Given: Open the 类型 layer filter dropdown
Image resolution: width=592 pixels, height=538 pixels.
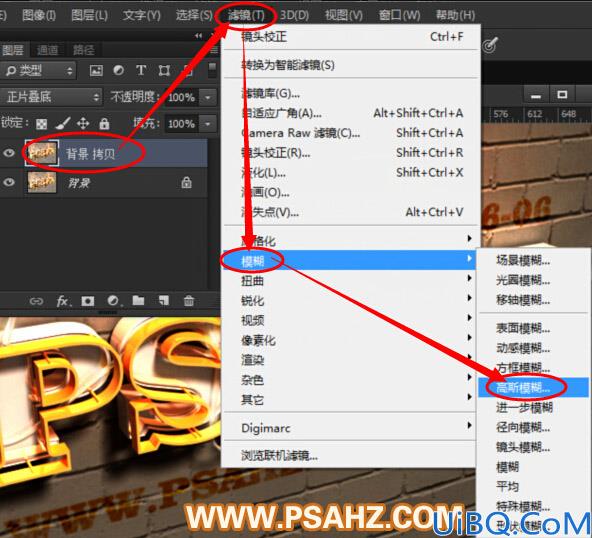Looking at the screenshot, I should [x=38, y=70].
